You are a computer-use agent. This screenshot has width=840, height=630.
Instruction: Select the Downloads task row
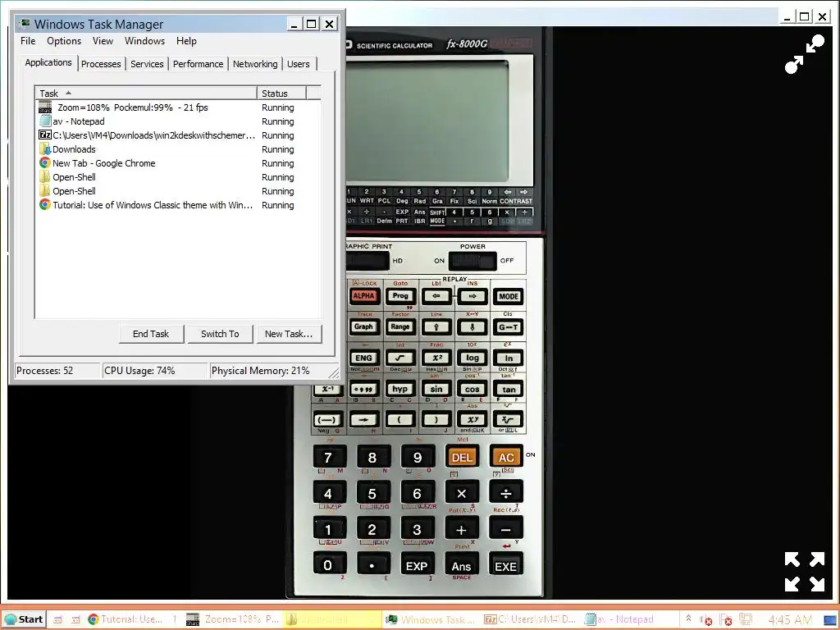click(178, 149)
